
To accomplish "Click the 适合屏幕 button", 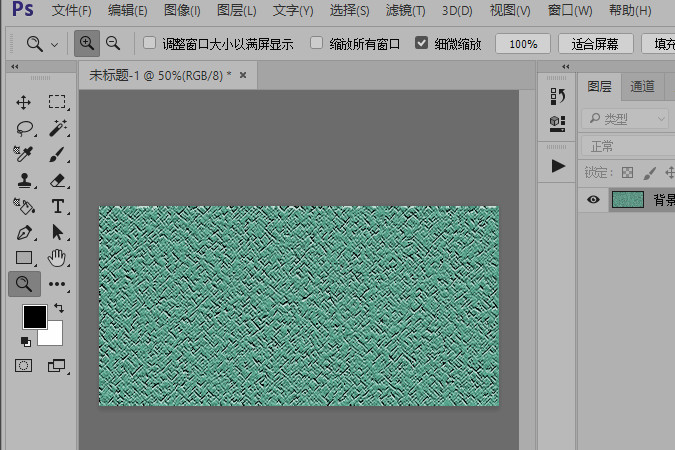I will coord(595,44).
